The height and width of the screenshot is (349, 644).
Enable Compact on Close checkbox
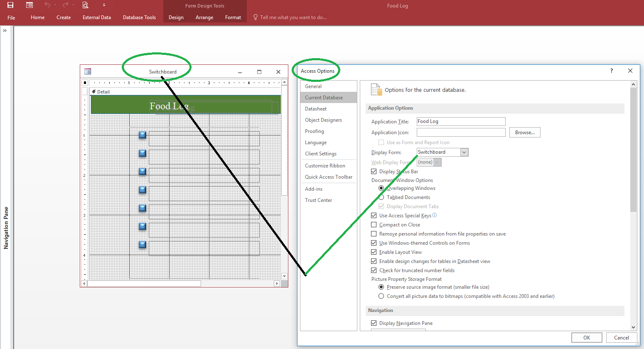pyautogui.click(x=374, y=224)
